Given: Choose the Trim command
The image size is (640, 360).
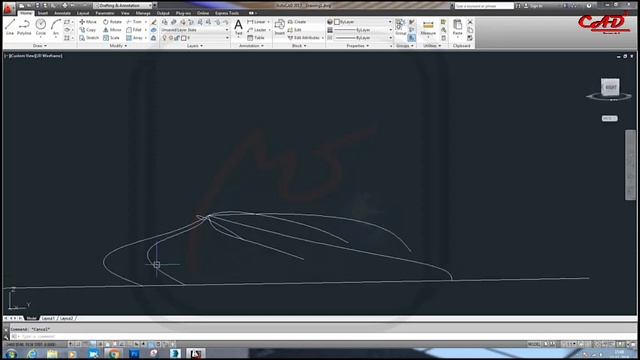Looking at the screenshot, I should [x=134, y=22].
